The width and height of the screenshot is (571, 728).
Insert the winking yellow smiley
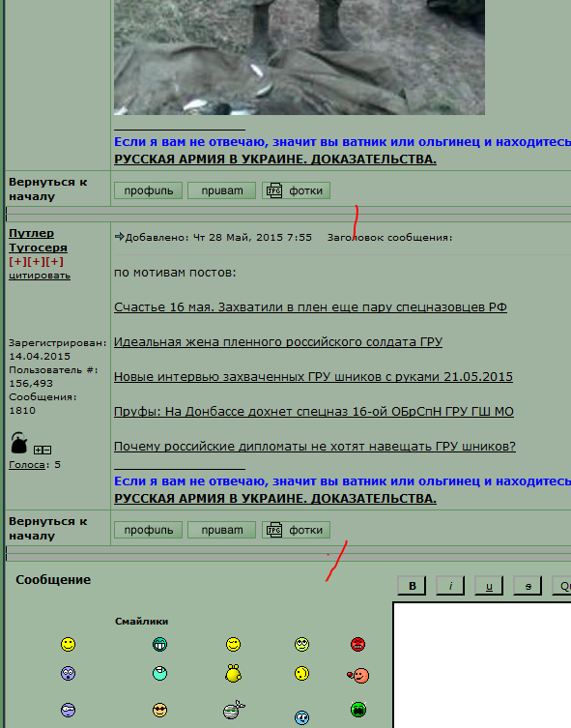coord(233,645)
